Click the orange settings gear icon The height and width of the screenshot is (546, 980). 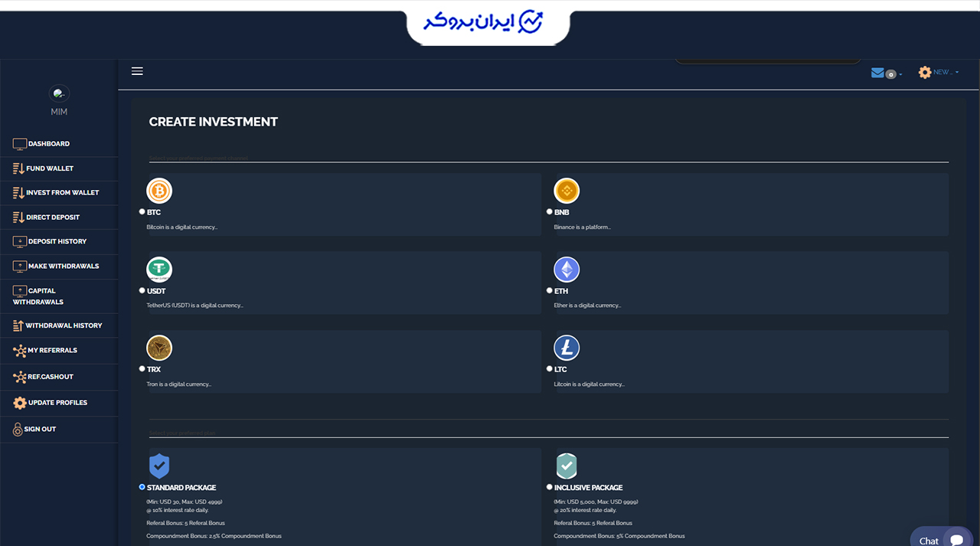tap(925, 72)
